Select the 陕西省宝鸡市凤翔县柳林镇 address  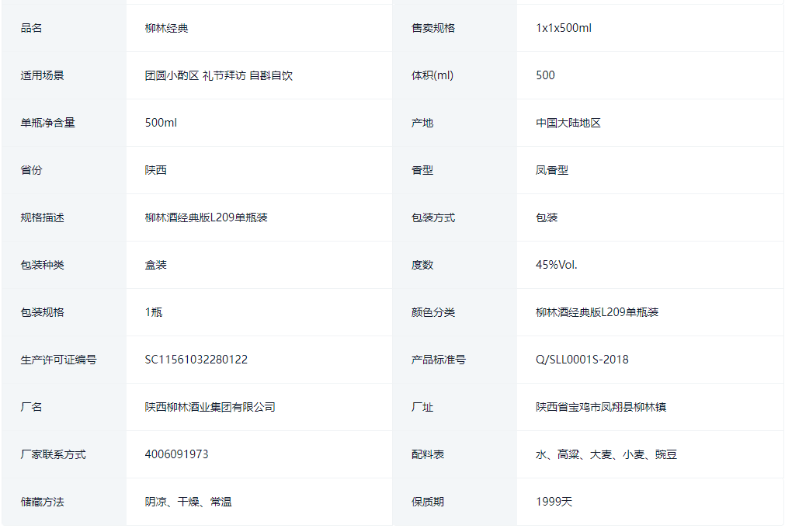601,407
